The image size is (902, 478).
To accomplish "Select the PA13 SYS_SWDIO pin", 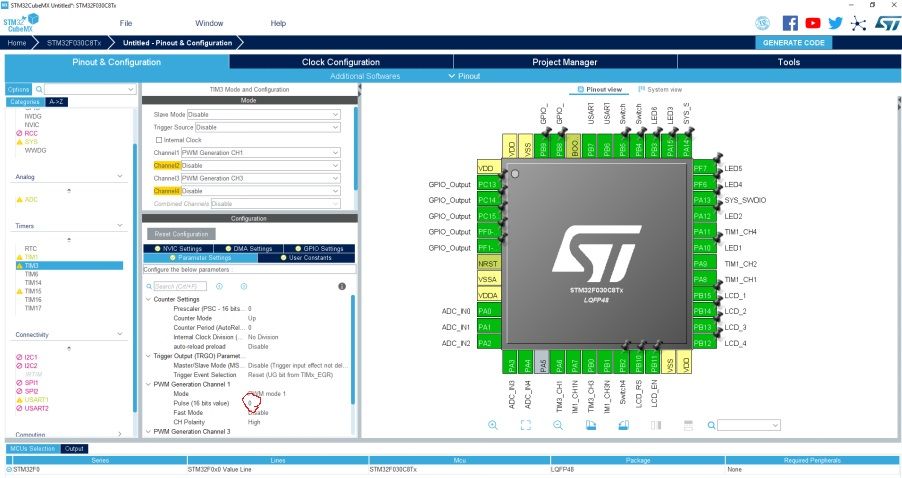I will pos(704,200).
